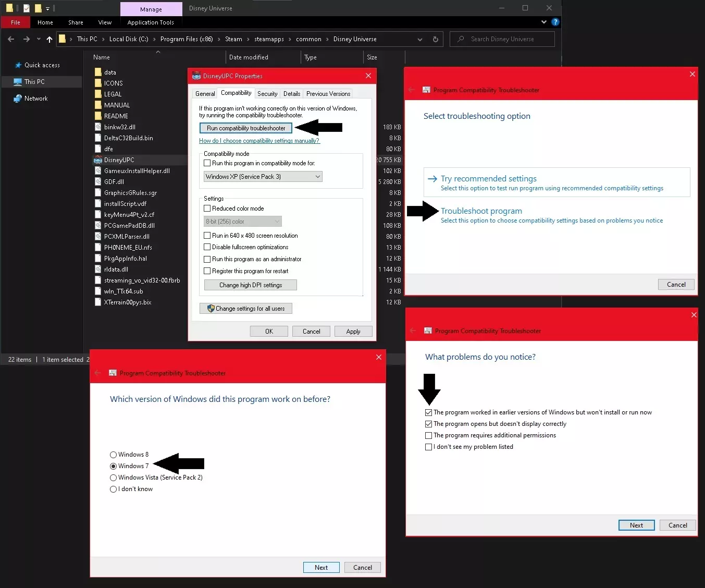Viewport: 705px width, 588px height.
Task: Click Apply in DisneyUPC Properties dialog
Action: click(x=353, y=332)
